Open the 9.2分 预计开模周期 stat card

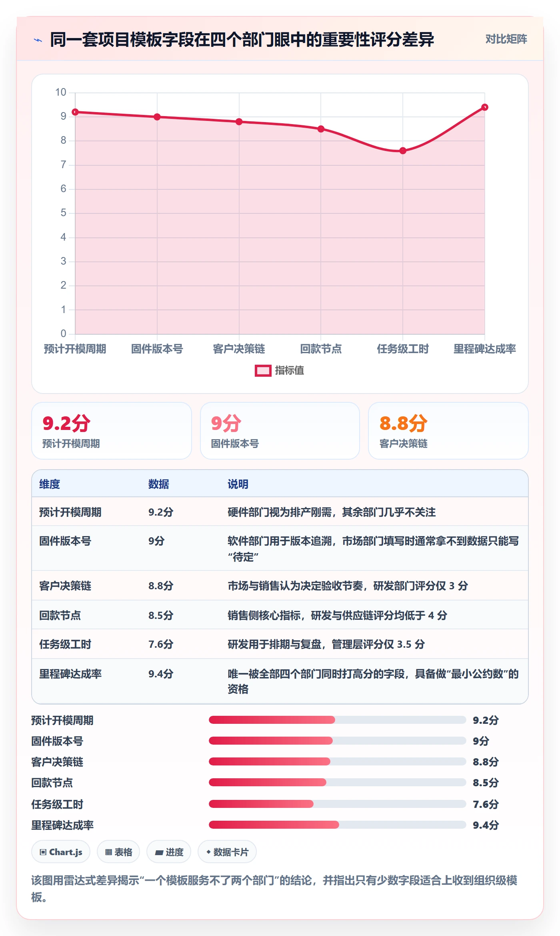coord(112,431)
